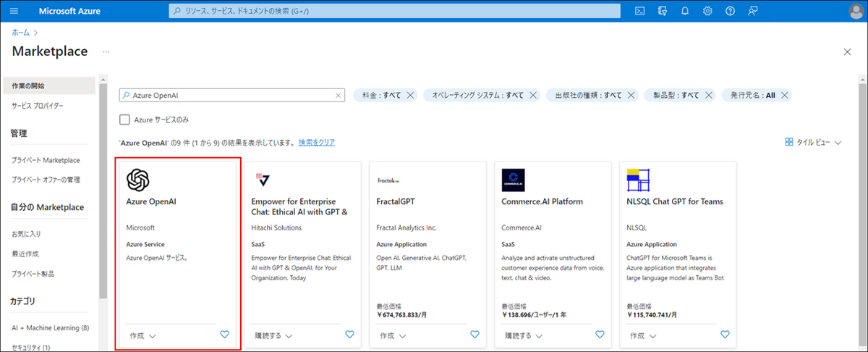Open Commerce.AI Platform card title

click(x=542, y=201)
